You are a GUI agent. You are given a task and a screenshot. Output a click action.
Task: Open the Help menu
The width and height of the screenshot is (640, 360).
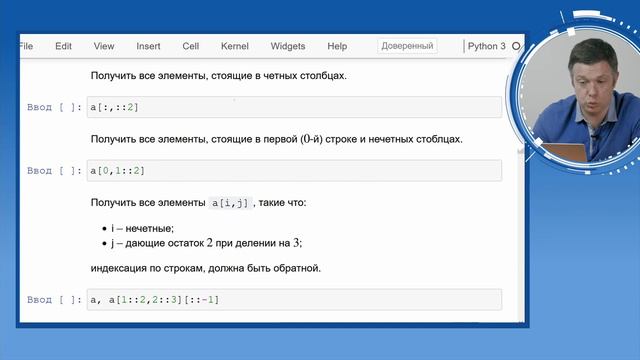click(x=337, y=46)
